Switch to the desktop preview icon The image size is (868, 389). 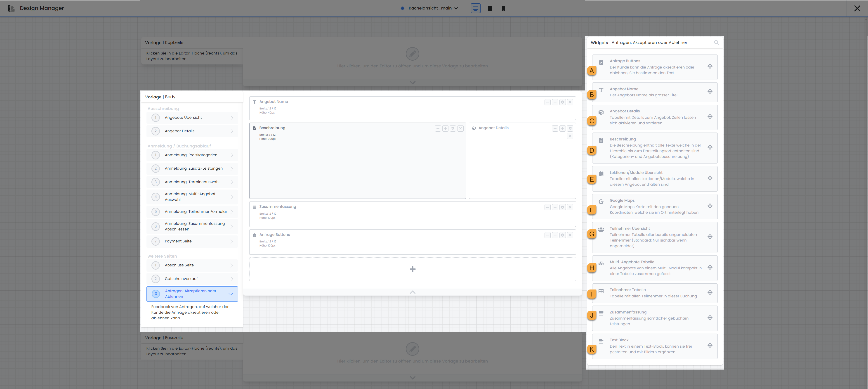tap(475, 8)
